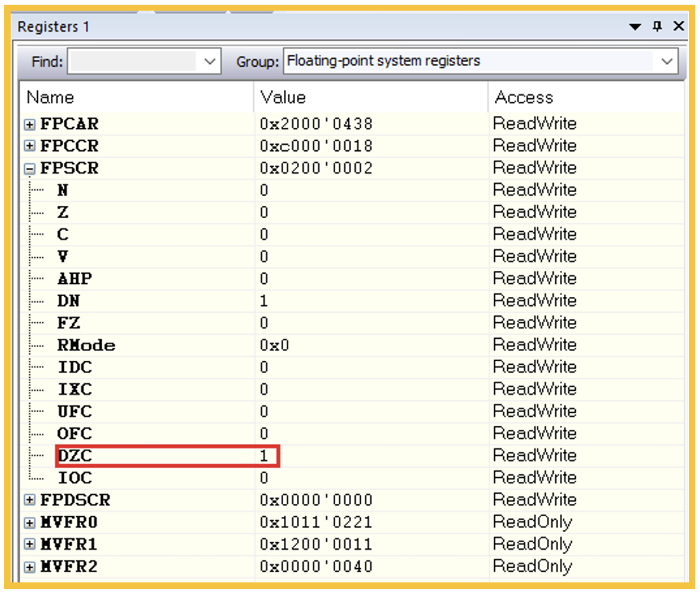Click the Access column header

(x=524, y=98)
